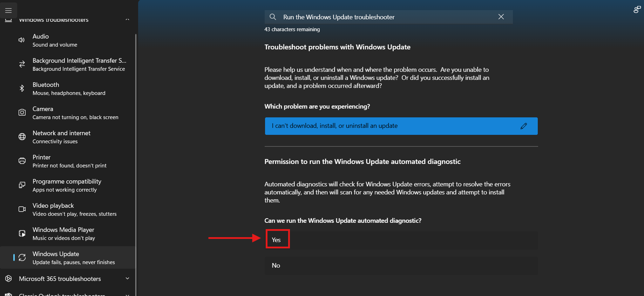The image size is (644, 296).
Task: Click the Windows Media Player icon
Action: pyautogui.click(x=22, y=233)
